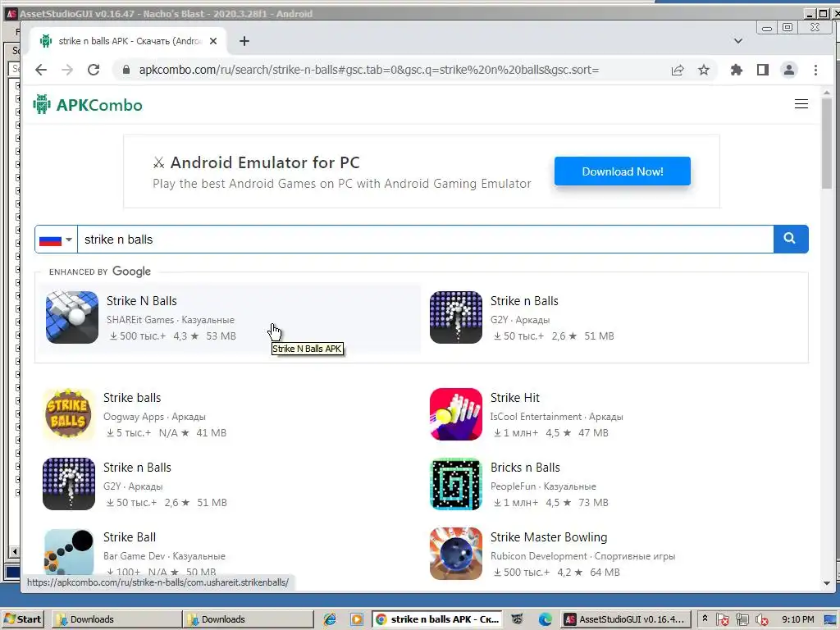Click the blue search magnifier button
Viewport: 840px width, 630px height.
pos(790,239)
